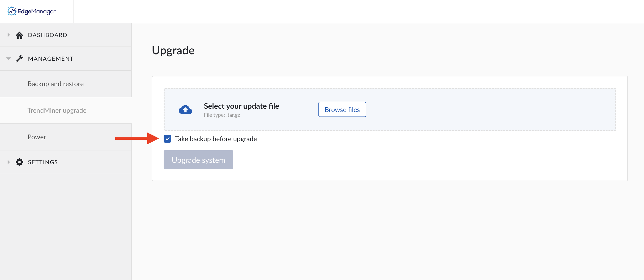Expand the SETTINGS section

click(x=8, y=162)
